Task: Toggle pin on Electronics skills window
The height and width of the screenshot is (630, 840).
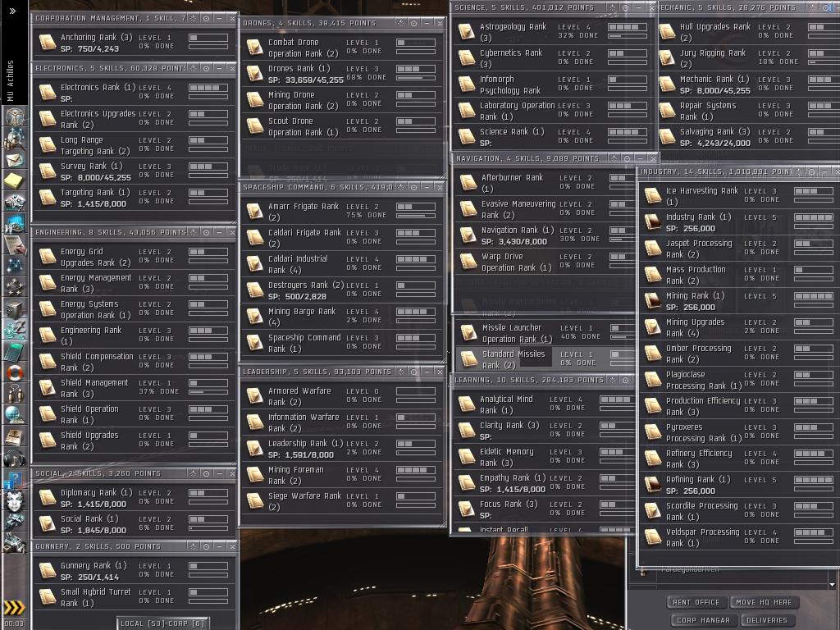Action: (x=194, y=69)
